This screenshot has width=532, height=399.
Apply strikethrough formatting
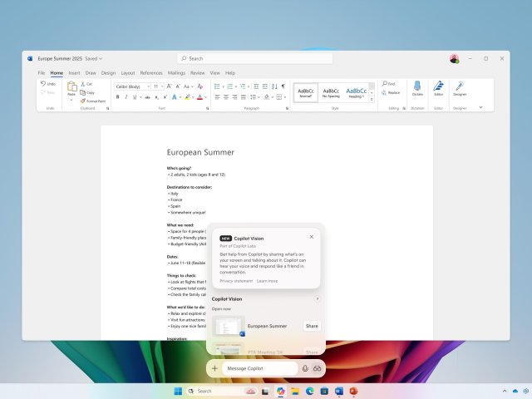point(148,97)
